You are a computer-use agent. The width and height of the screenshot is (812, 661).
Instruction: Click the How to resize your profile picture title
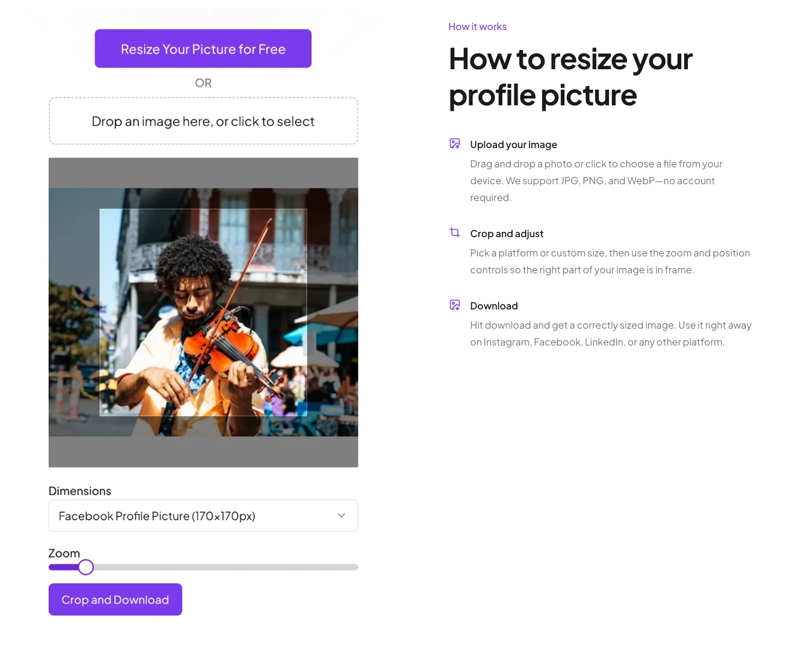pyautogui.click(x=570, y=77)
